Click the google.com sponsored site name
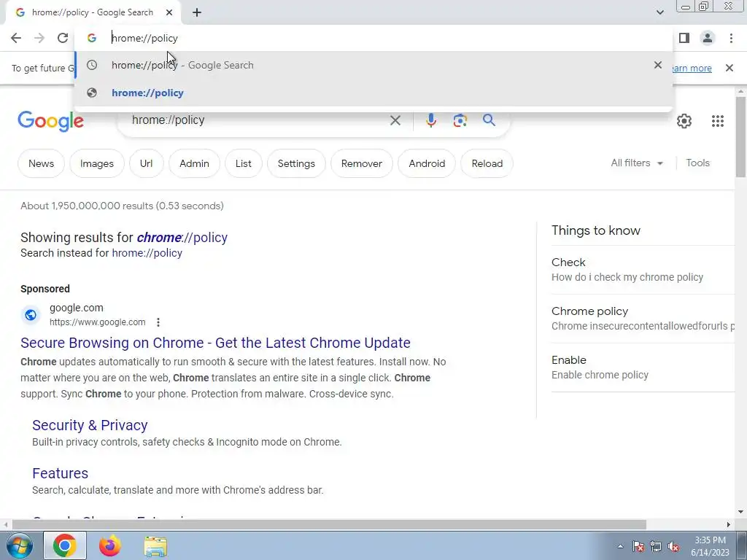 pyautogui.click(x=76, y=308)
